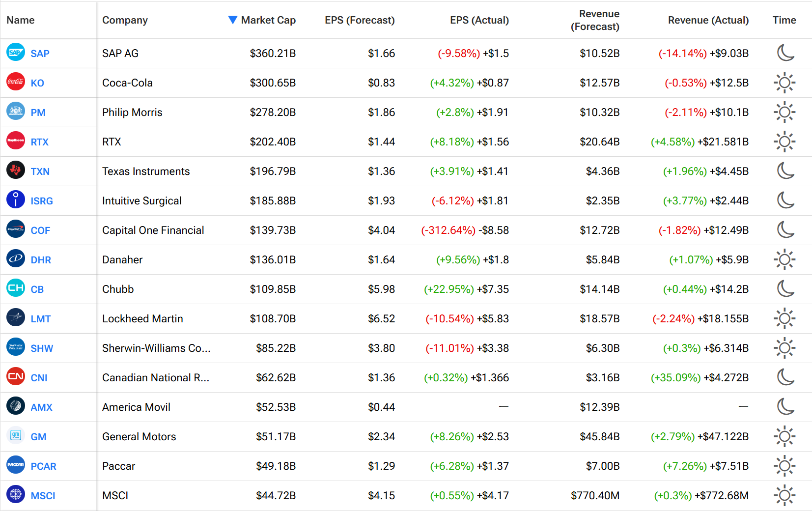Toggle the Market Cap sort arrow
Image resolution: width=812 pixels, height=511 pixels.
233,20
